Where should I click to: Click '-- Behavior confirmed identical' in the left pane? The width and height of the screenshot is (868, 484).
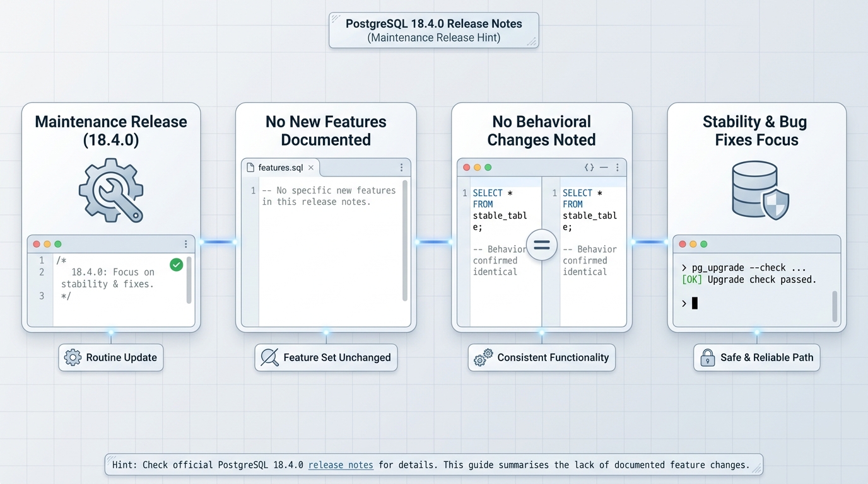[x=500, y=261]
